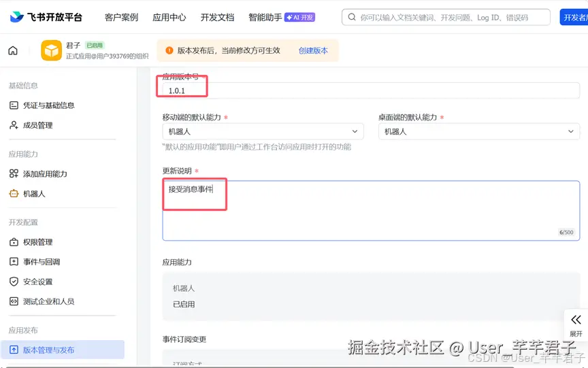Open 桌面端的默认能力 dropdown
Screen dimensions: 588x368
[479, 131]
